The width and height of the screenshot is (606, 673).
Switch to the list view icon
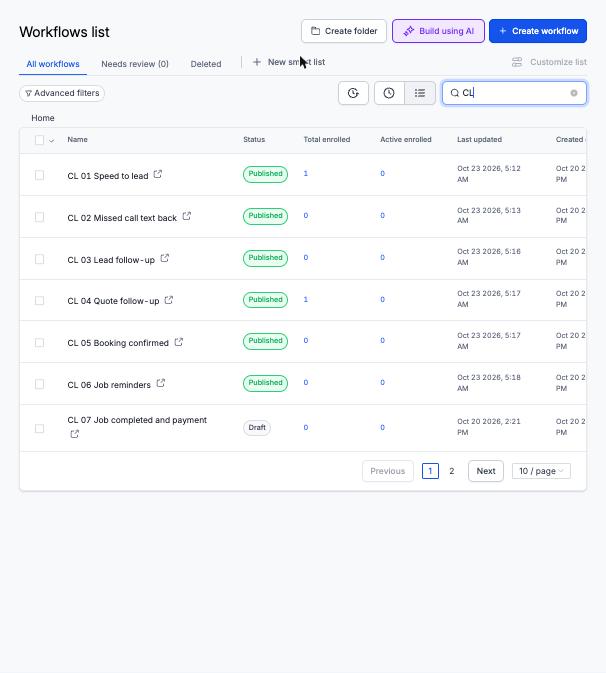pyautogui.click(x=420, y=93)
